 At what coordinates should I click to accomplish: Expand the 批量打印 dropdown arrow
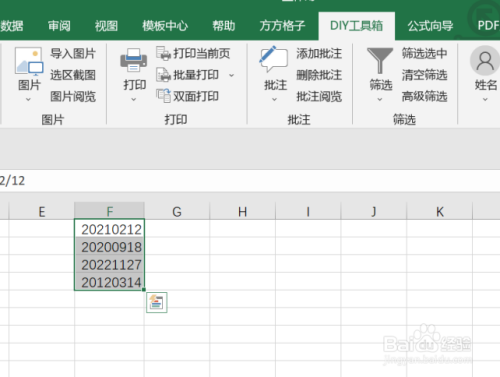pyautogui.click(x=231, y=75)
